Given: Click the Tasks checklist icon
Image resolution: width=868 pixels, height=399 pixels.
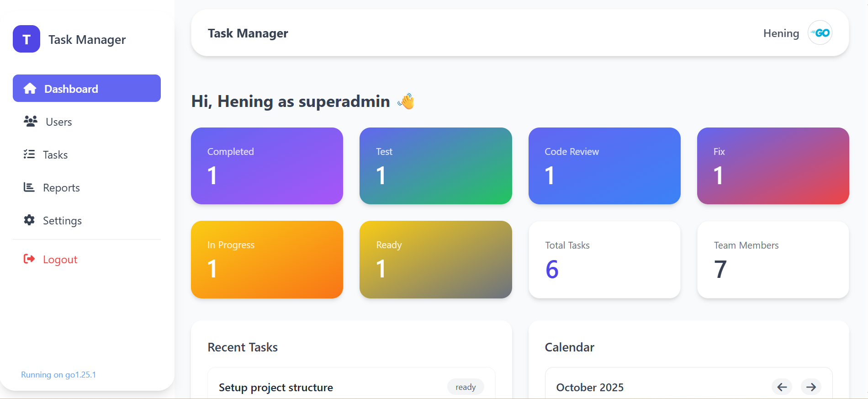Looking at the screenshot, I should tap(29, 154).
